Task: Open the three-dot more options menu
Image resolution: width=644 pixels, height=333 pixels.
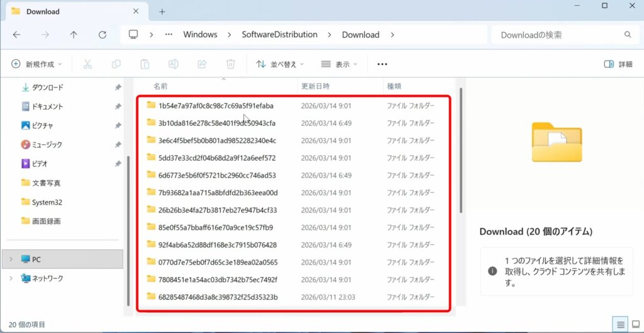Action: (x=382, y=64)
